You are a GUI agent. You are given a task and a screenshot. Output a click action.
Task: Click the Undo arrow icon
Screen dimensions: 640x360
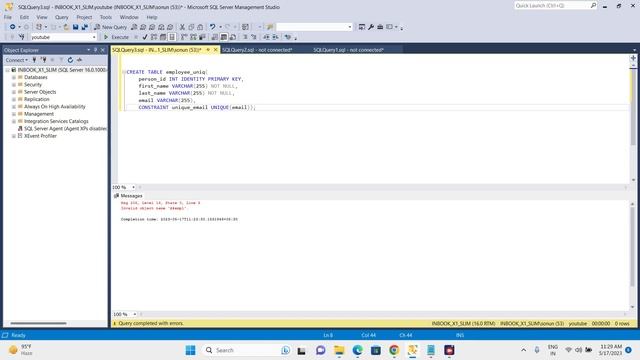(x=213, y=27)
